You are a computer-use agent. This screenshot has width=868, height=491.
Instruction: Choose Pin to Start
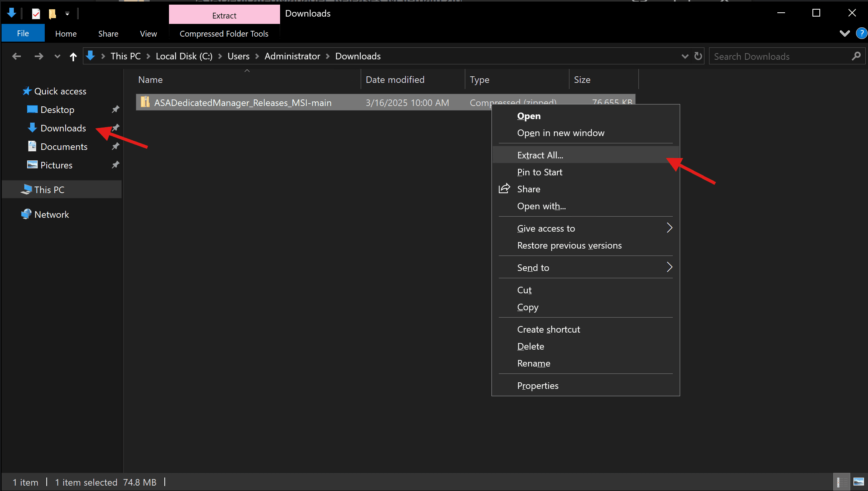586,172
